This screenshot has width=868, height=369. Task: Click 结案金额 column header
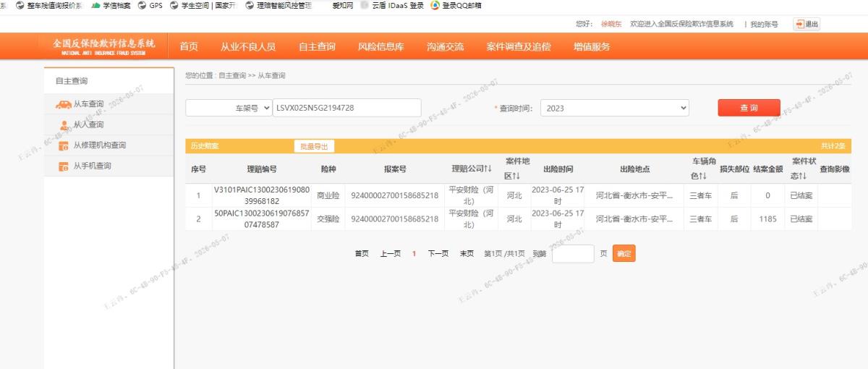(767, 169)
